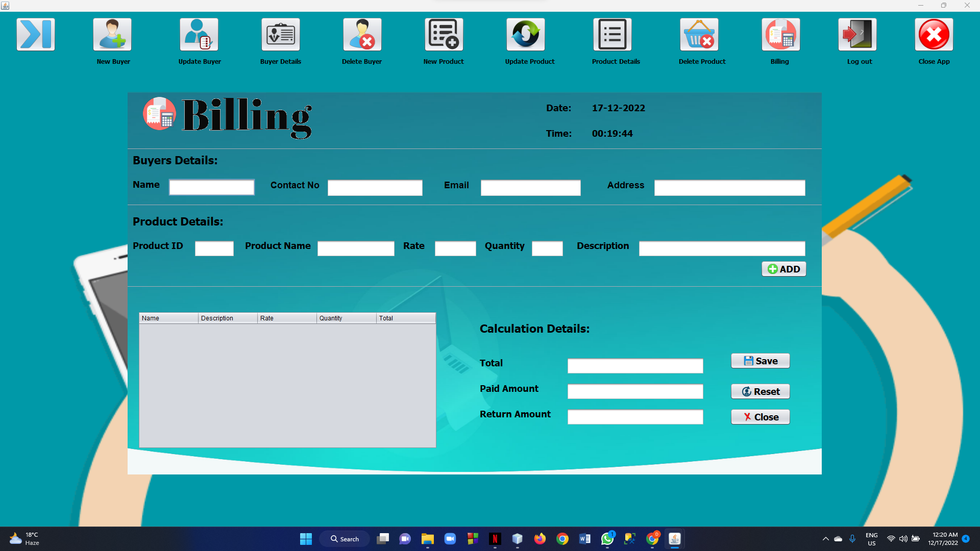Image resolution: width=980 pixels, height=551 pixels.
Task: Open the New Buyer icon
Action: (112, 35)
